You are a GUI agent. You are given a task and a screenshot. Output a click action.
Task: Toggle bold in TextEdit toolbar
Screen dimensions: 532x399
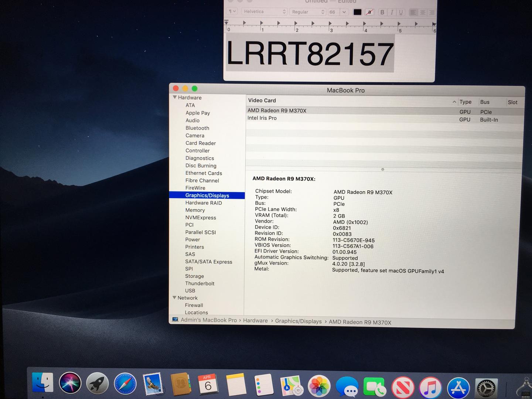[382, 12]
